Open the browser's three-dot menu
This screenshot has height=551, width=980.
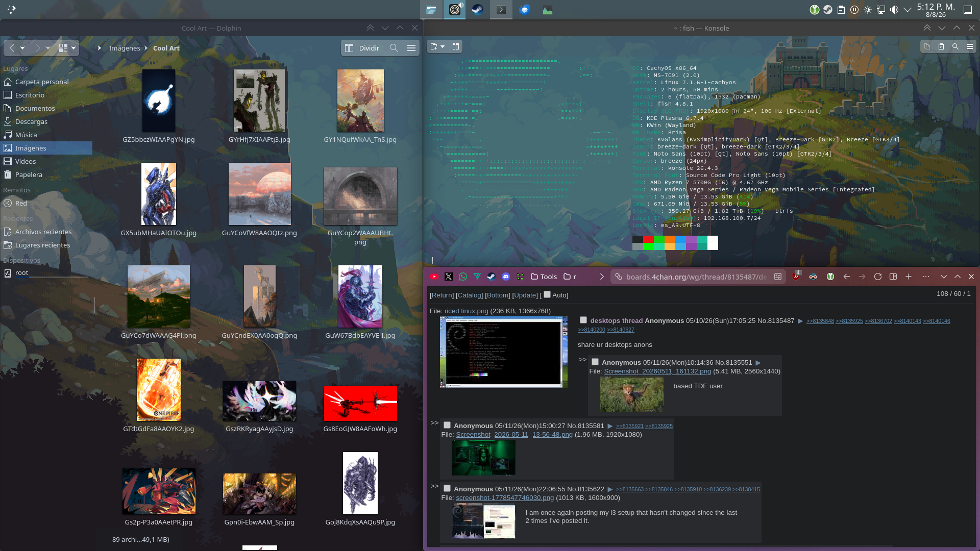[926, 277]
